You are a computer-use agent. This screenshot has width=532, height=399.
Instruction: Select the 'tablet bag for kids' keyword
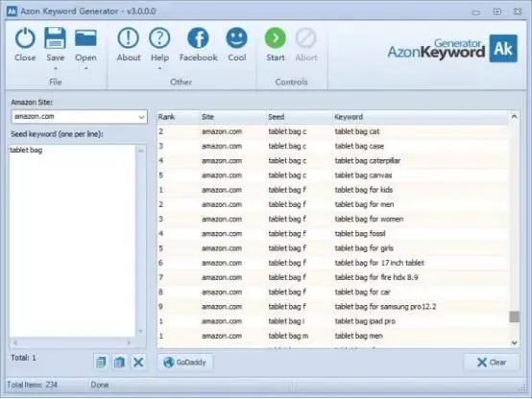click(x=363, y=190)
